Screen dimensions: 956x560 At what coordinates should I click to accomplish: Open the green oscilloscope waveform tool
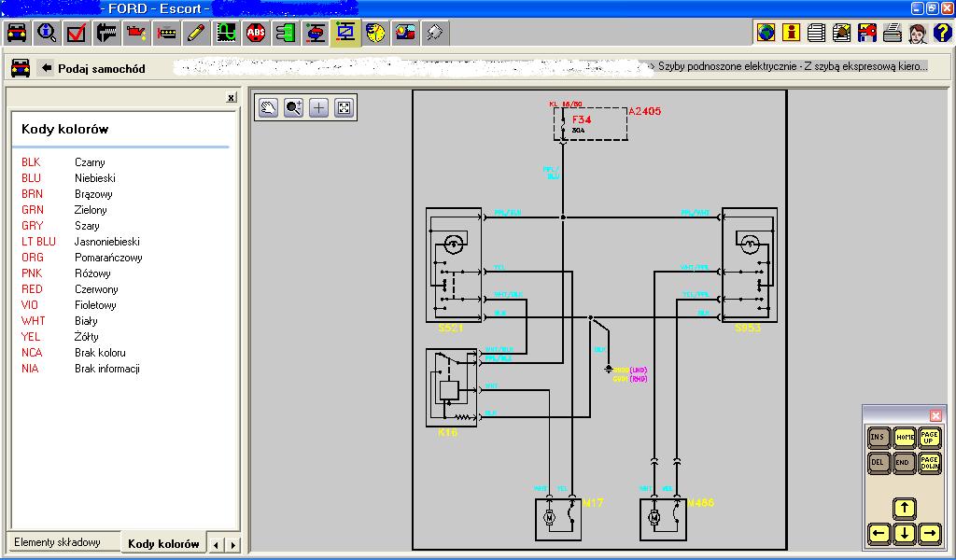pyautogui.click(x=226, y=33)
